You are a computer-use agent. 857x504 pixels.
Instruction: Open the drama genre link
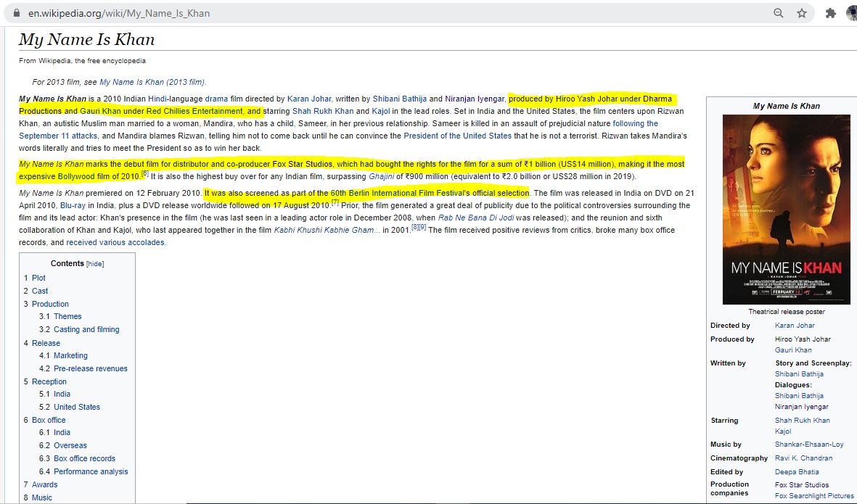[216, 99]
